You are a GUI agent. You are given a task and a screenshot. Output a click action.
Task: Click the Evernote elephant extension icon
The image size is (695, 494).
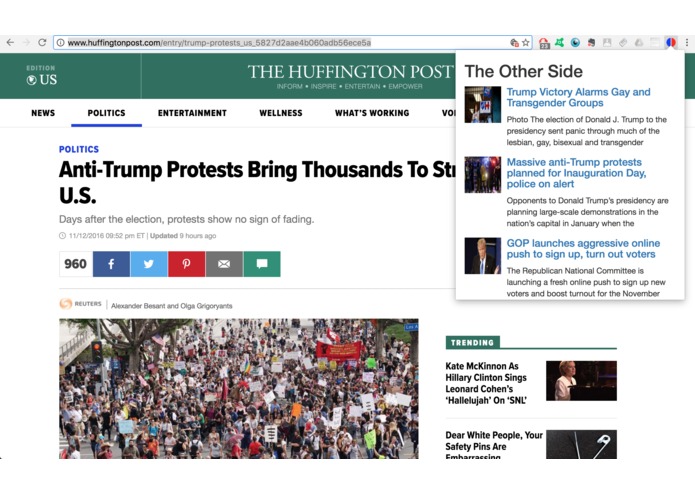[591, 43]
